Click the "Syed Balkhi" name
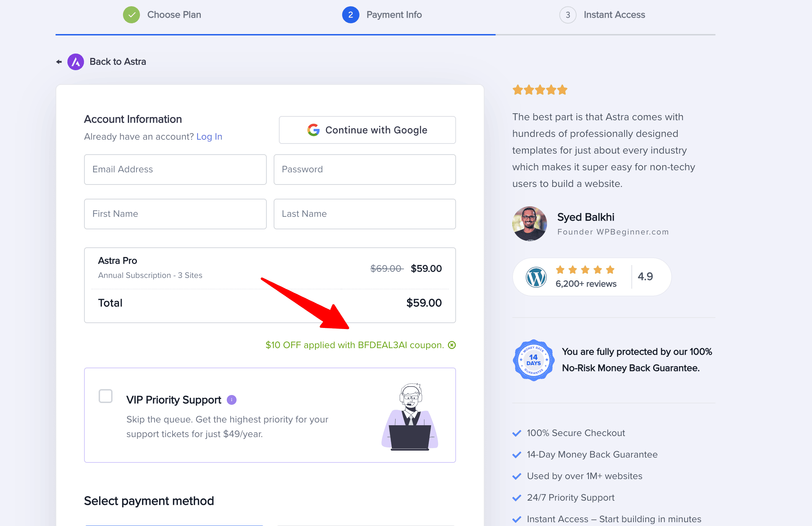 pyautogui.click(x=586, y=217)
